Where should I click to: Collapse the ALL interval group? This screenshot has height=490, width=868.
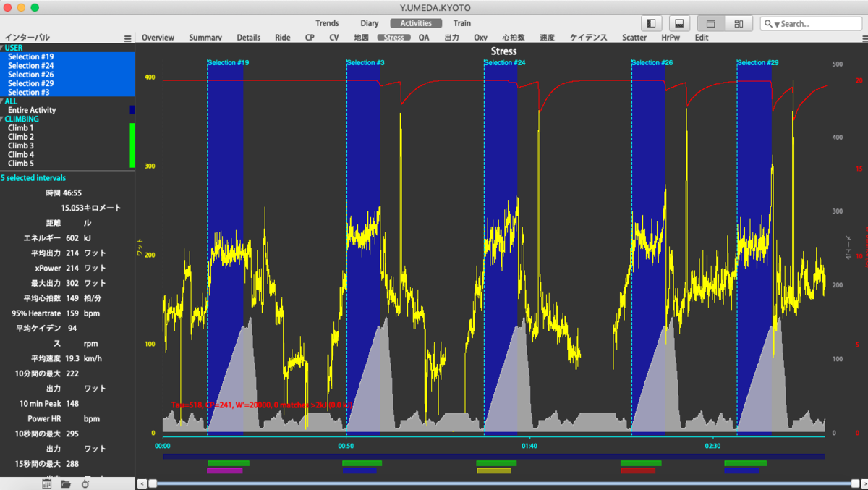[2, 101]
